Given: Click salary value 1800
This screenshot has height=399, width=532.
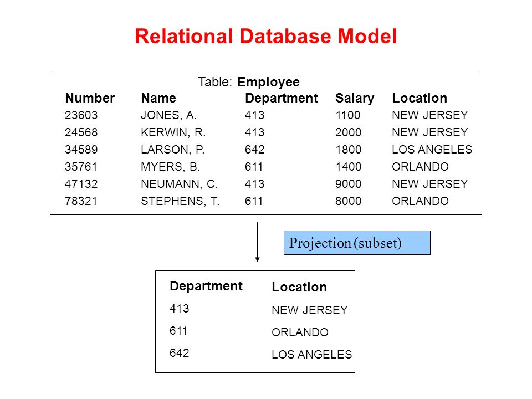Looking at the screenshot, I should (349, 150).
